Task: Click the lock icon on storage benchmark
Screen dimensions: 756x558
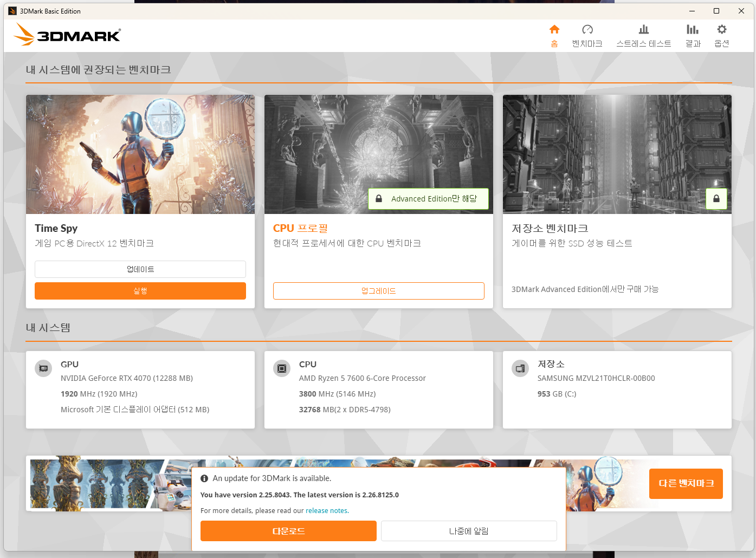Action: [716, 199]
